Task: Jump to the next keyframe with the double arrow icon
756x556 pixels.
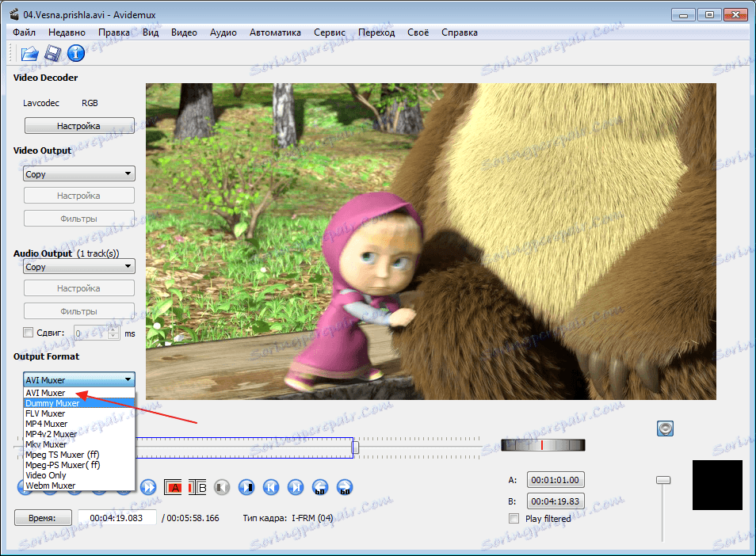Action: tap(148, 487)
